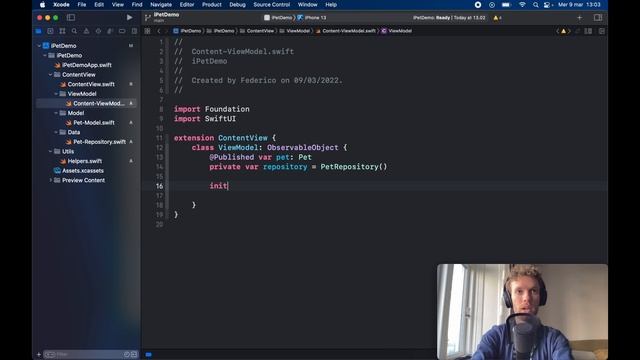
Task: Open the Editor menu
Action: tap(187, 5)
